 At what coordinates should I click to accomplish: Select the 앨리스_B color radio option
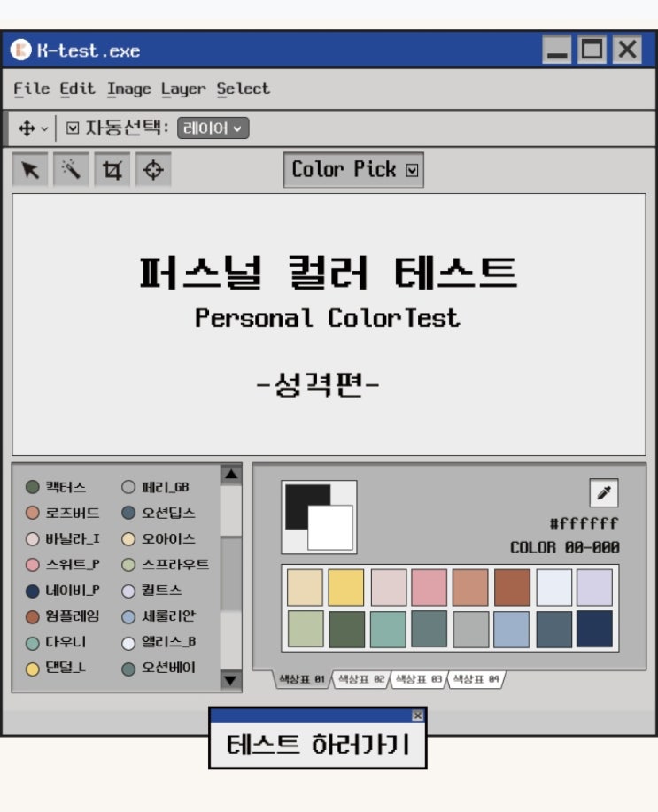(128, 643)
